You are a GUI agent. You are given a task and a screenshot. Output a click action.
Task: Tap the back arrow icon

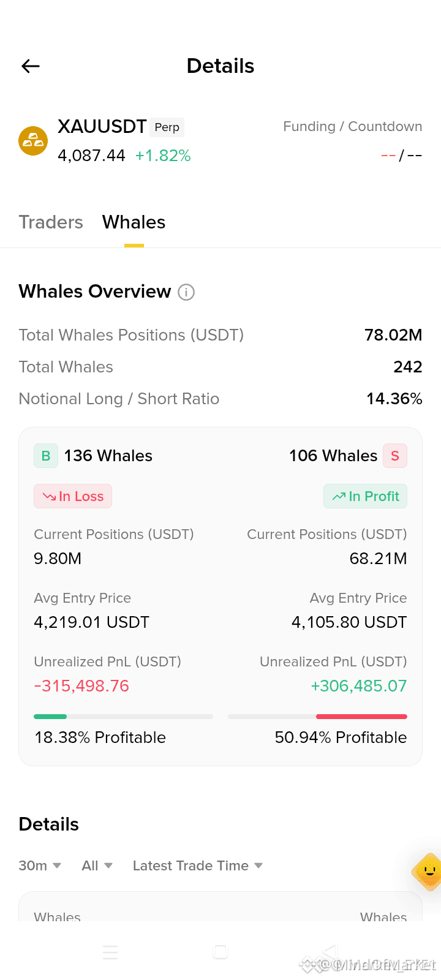coord(31,66)
